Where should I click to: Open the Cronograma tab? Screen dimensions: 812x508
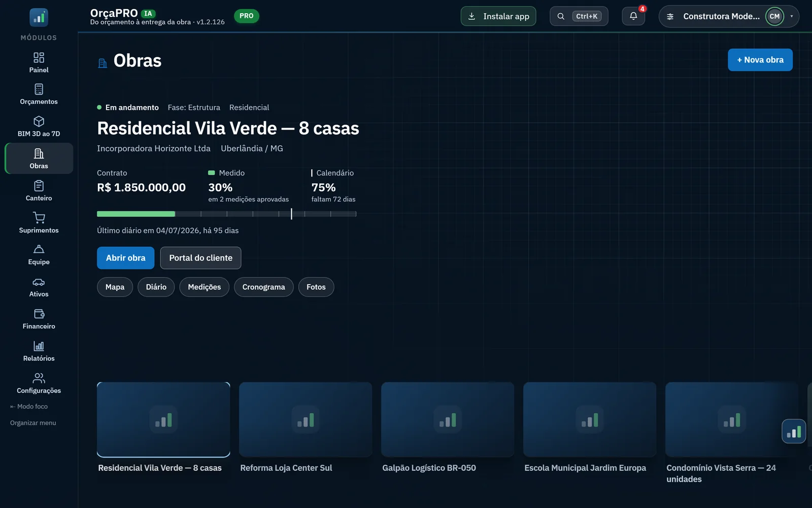pyautogui.click(x=264, y=287)
